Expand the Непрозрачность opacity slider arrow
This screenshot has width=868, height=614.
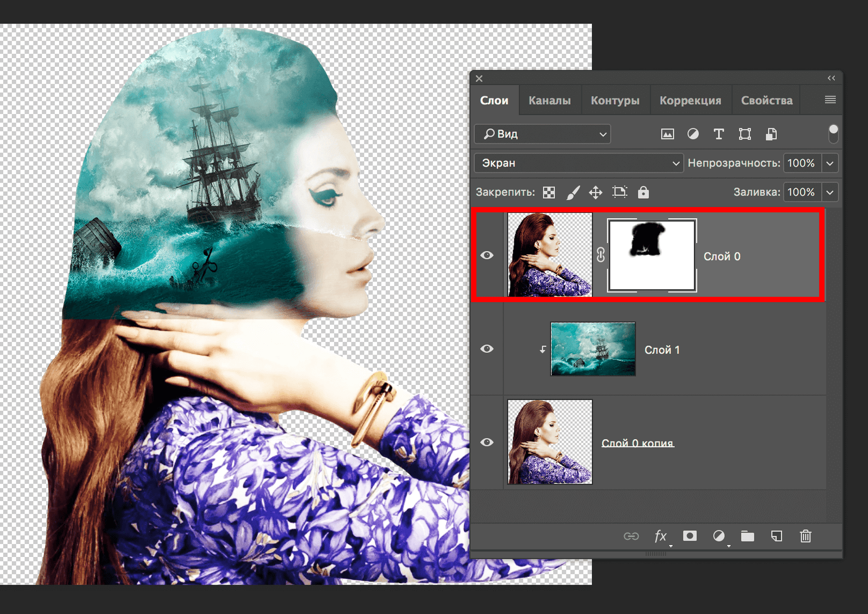click(830, 163)
